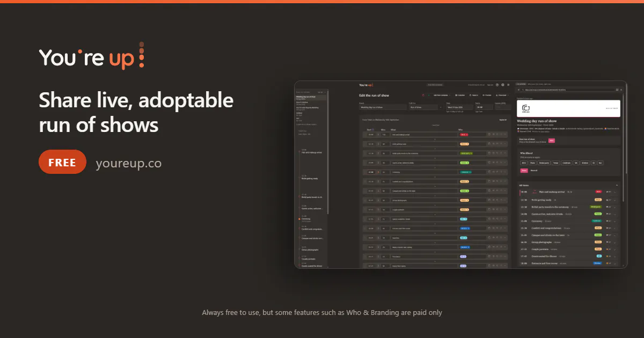Click the green dot icon beside Add from template
The image size is (644, 338).
click(429, 95)
